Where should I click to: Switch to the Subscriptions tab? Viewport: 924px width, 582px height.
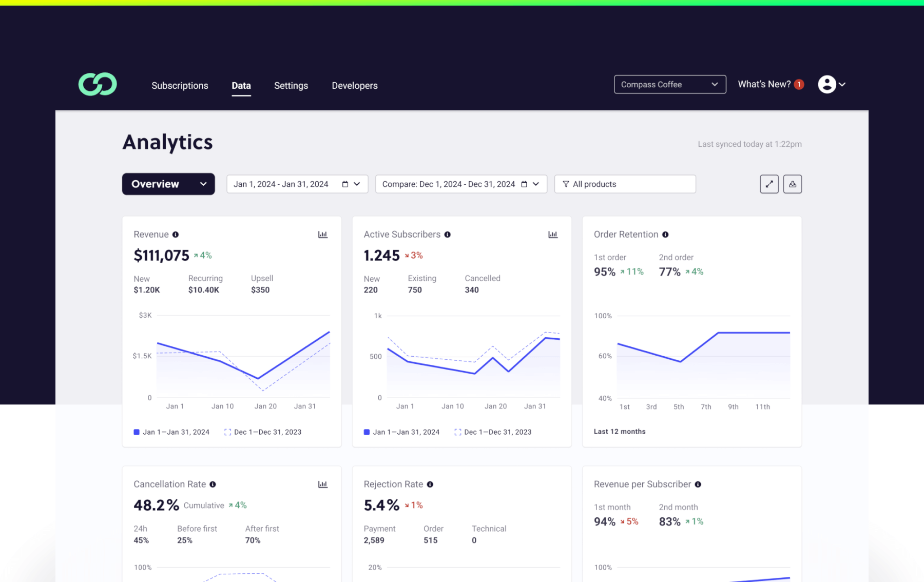point(180,85)
